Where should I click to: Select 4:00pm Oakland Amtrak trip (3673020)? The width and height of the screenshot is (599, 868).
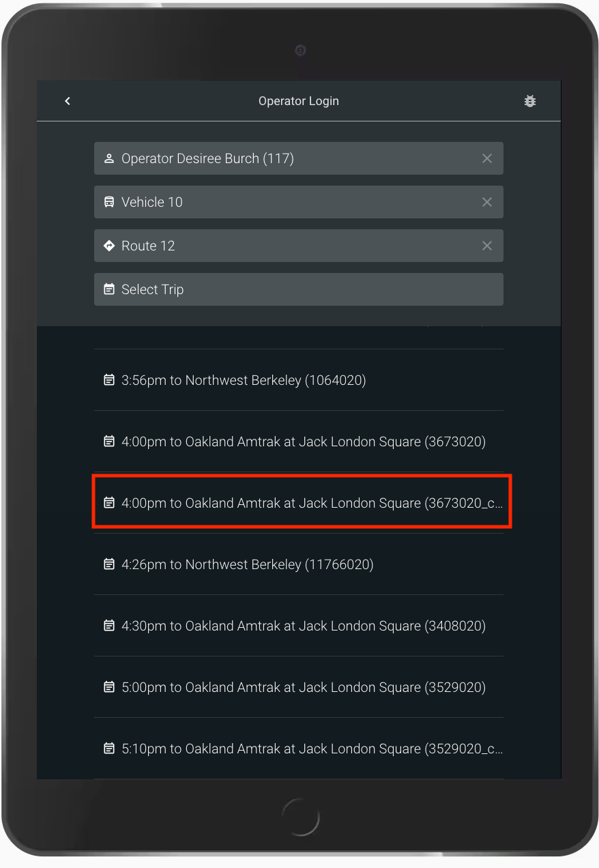(x=303, y=442)
